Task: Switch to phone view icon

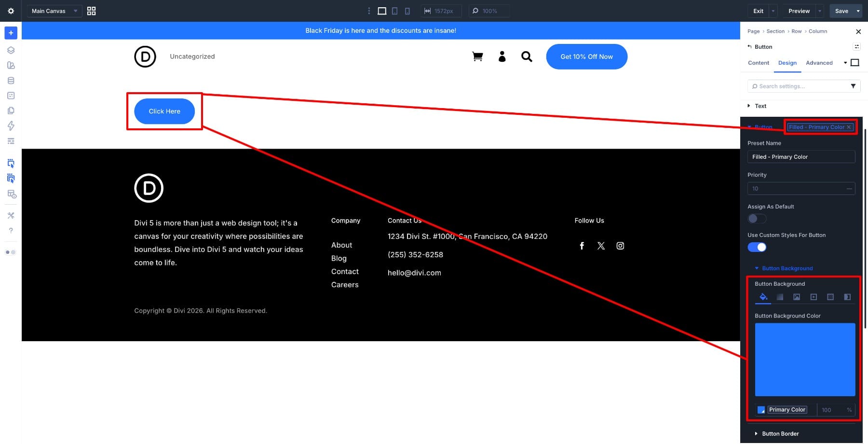Action: [407, 11]
